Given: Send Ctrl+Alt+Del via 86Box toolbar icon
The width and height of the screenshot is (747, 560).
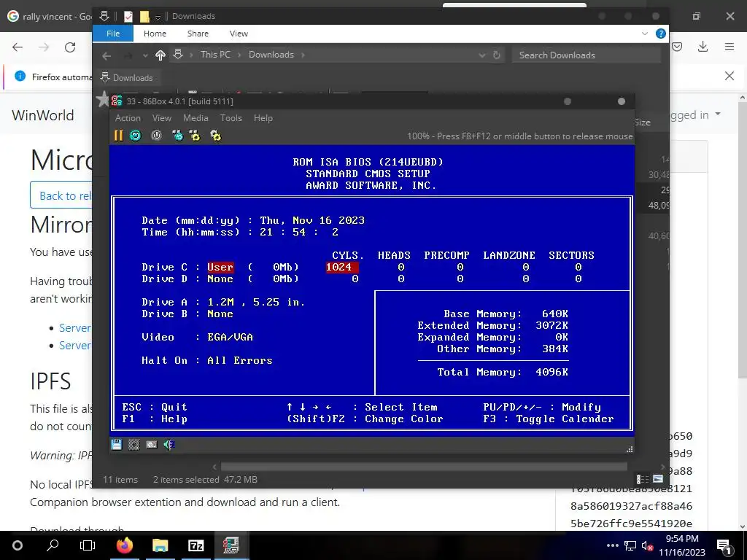Looking at the screenshot, I should (x=178, y=136).
